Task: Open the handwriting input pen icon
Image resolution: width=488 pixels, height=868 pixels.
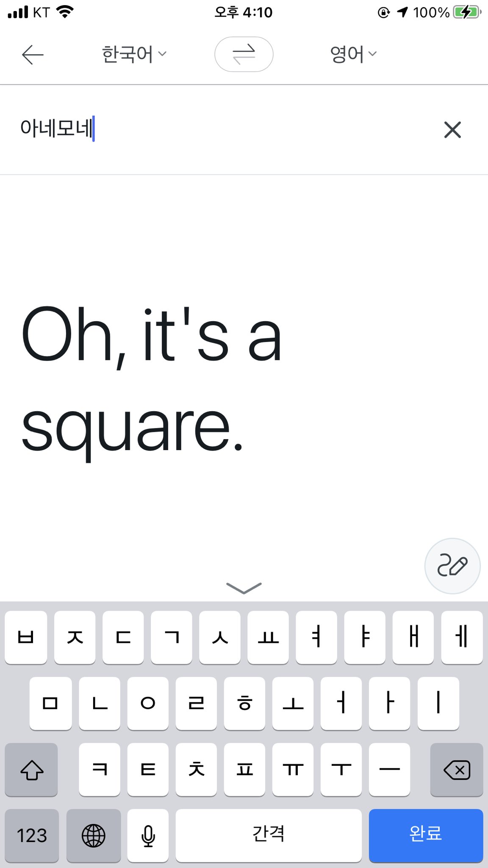Action: point(452,566)
